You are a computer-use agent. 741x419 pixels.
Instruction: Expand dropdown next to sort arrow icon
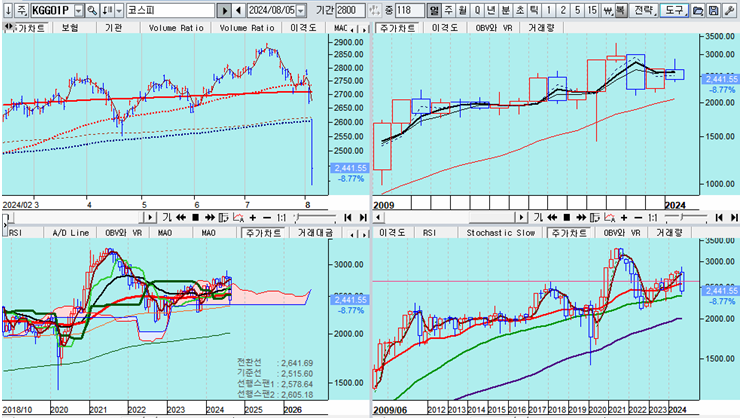coord(120,10)
